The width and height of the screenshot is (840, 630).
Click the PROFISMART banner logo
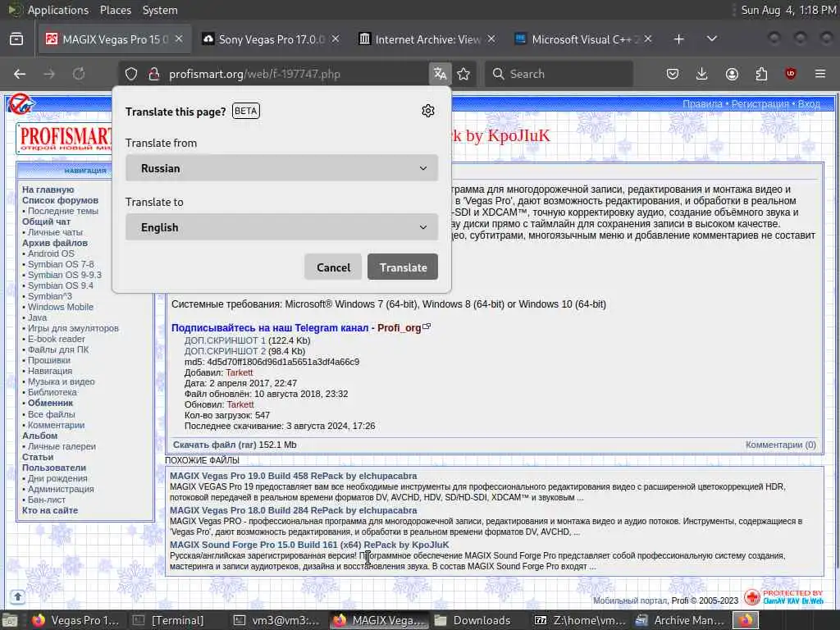click(64, 138)
